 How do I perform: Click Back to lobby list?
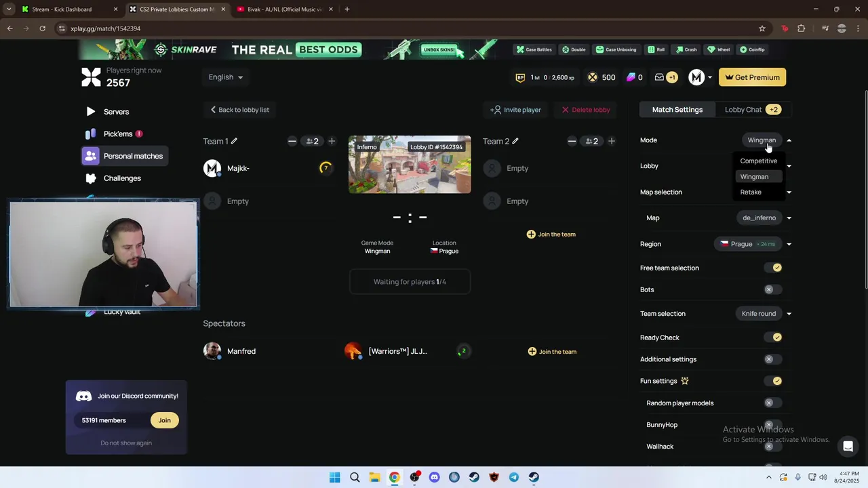pyautogui.click(x=239, y=110)
